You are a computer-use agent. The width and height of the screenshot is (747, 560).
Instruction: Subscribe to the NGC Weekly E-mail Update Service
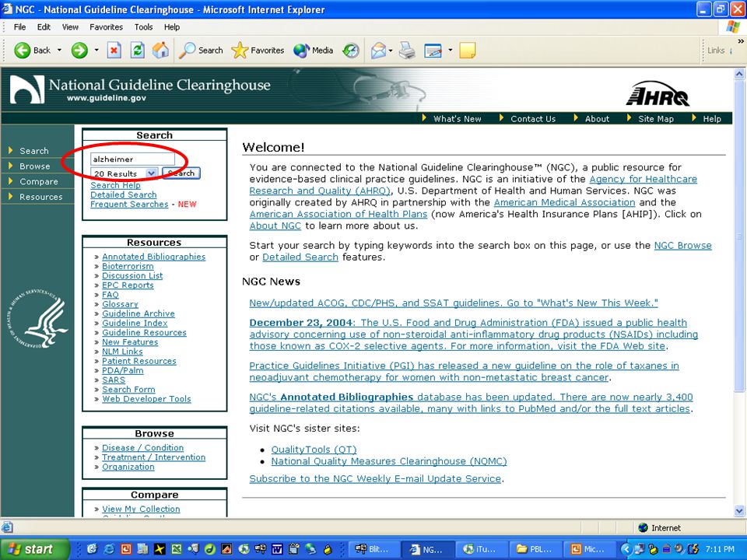[x=375, y=478]
